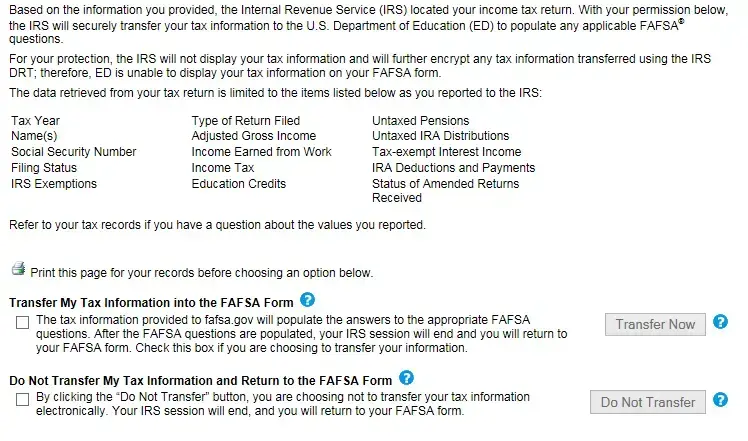748x441 pixels.
Task: Click help icon next to Do Not Transfer button
Action: pyautogui.click(x=720, y=400)
